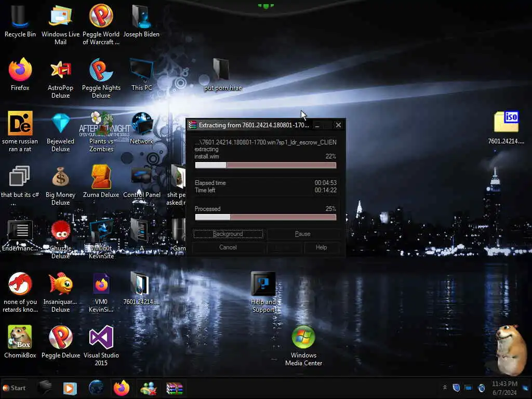This screenshot has height=399, width=532.
Task: Open Zuma Deluxe desktop icon
Action: (x=101, y=181)
